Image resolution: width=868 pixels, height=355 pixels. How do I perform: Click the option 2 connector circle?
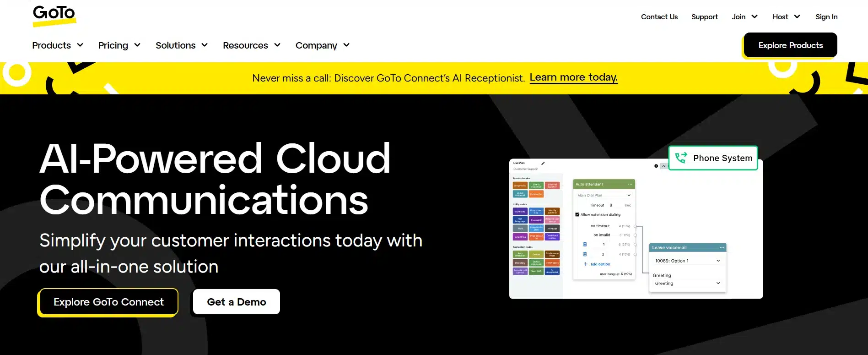[635, 254]
